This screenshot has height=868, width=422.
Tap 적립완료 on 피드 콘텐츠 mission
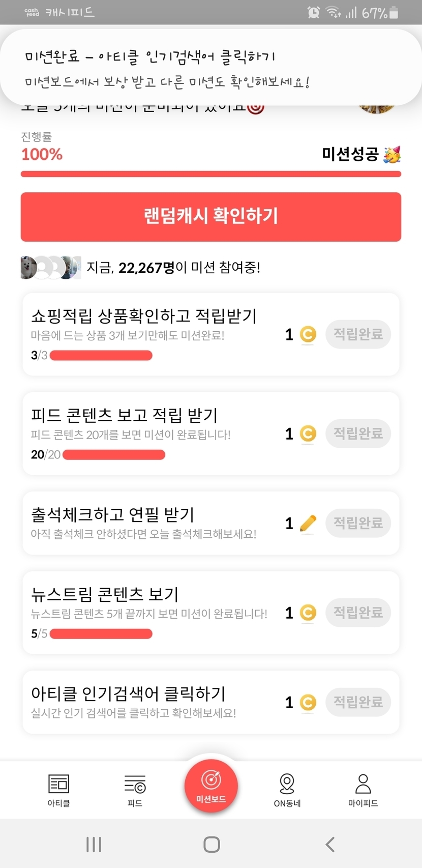coord(358,433)
